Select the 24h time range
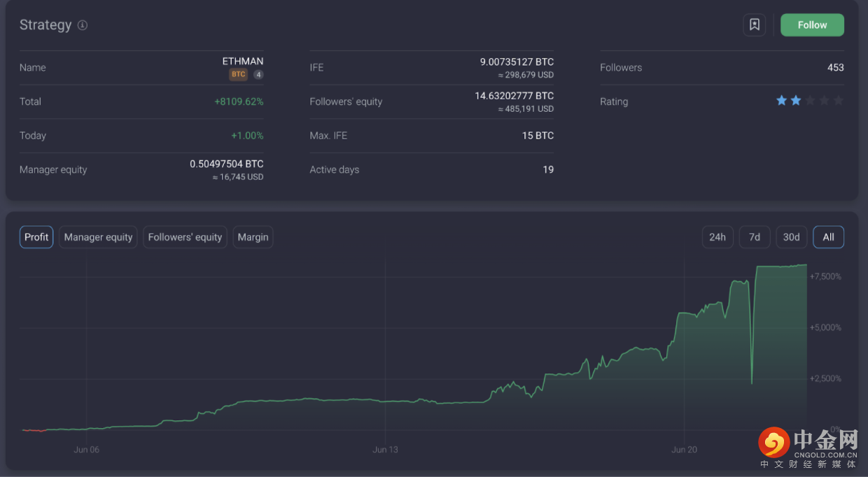The width and height of the screenshot is (868, 477). [x=717, y=237]
